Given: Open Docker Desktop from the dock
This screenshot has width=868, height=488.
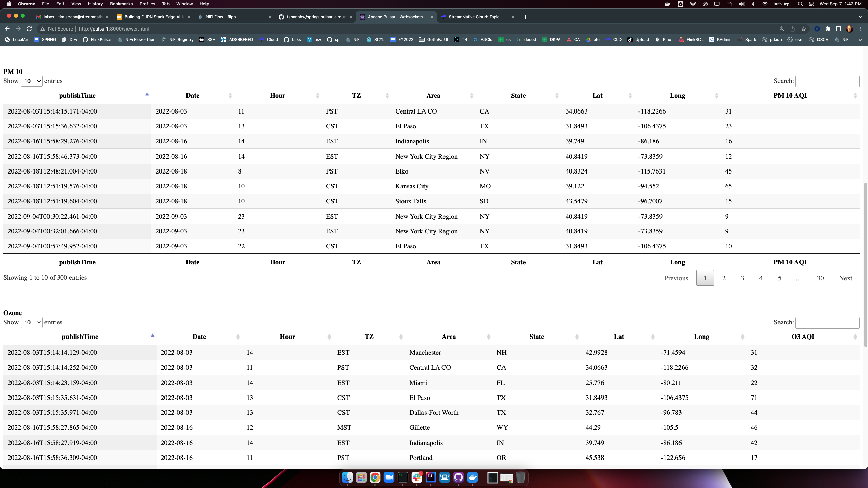Looking at the screenshot, I should pyautogui.click(x=472, y=477).
